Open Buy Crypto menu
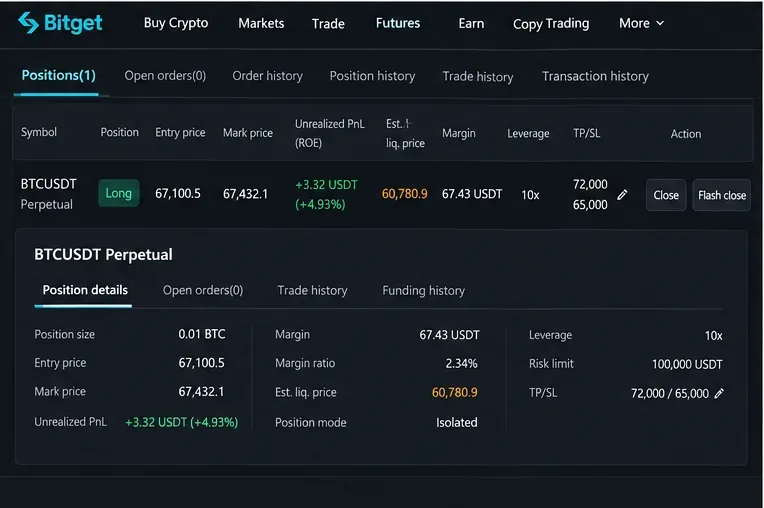The image size is (764, 508). 176,23
